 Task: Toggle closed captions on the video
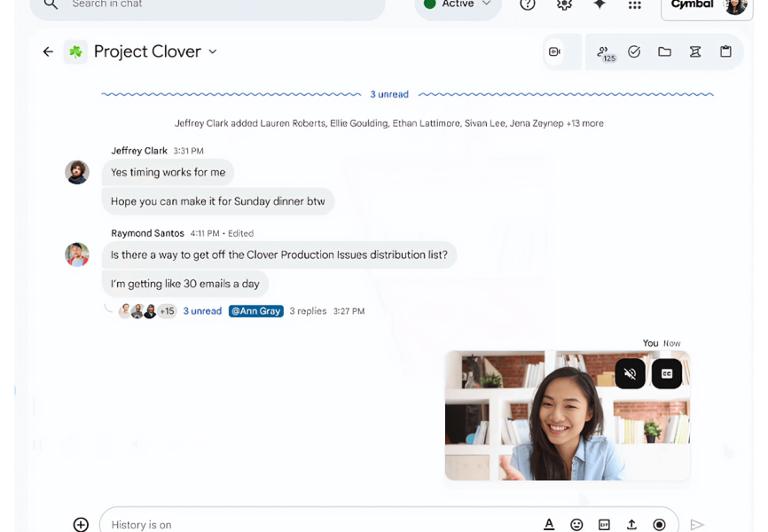tap(667, 374)
